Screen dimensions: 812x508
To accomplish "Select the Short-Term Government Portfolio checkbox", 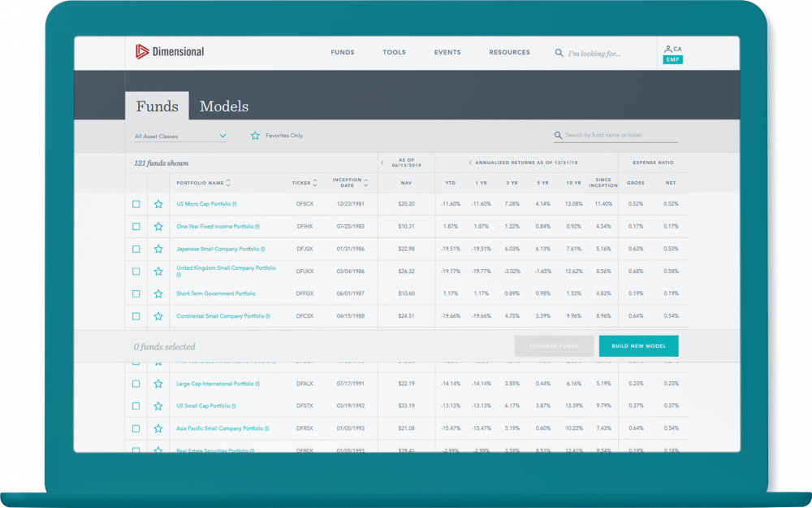I will pos(136,294).
